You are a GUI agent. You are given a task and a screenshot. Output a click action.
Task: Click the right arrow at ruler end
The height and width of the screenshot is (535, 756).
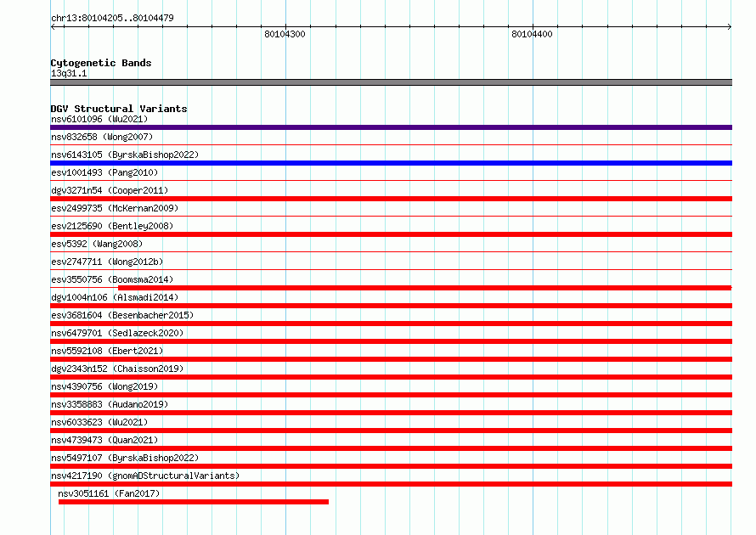(730, 26)
